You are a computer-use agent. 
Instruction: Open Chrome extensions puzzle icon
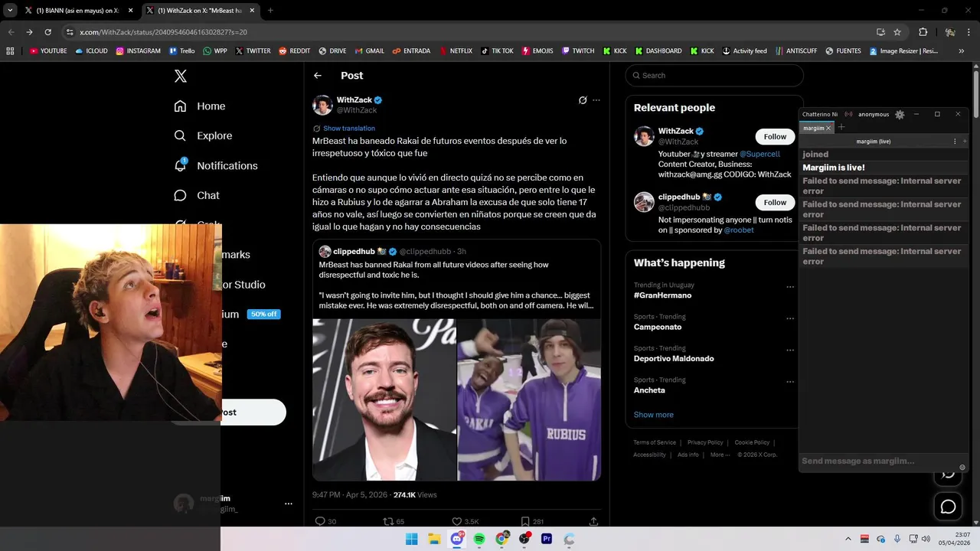tap(923, 32)
